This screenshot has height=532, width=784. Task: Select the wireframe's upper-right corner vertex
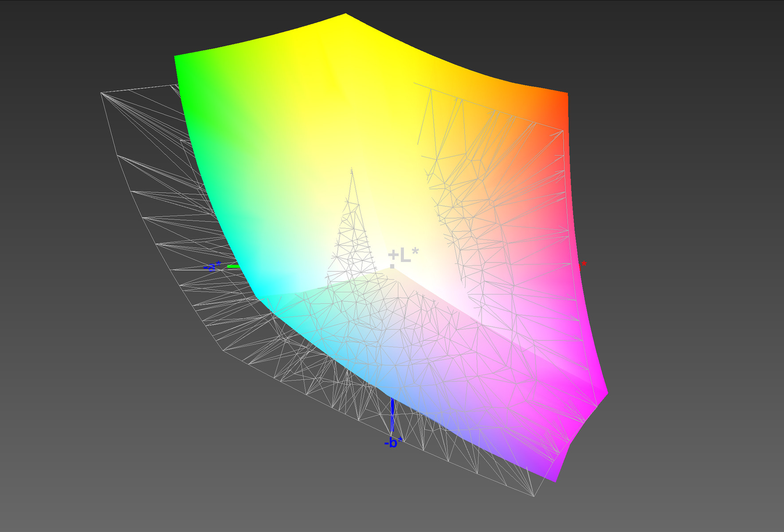tap(563, 131)
